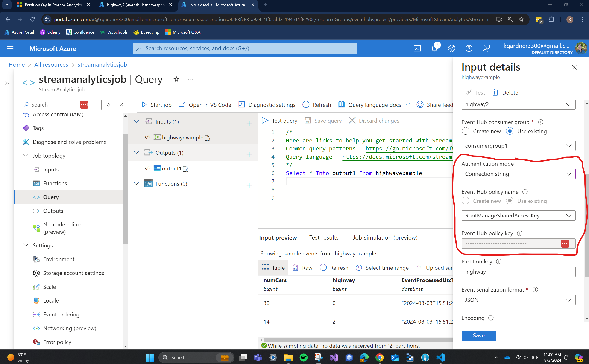Open the Azure Cloud Shell icon

[417, 48]
